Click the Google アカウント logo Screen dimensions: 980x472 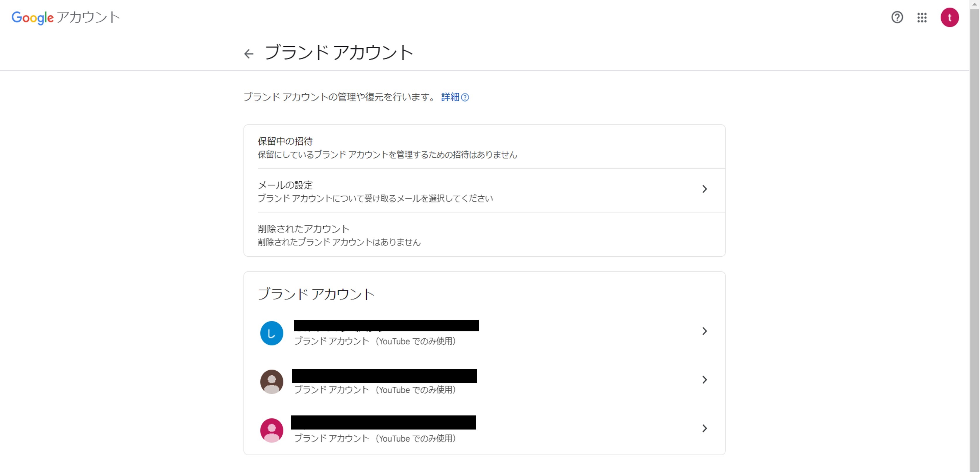click(65, 17)
